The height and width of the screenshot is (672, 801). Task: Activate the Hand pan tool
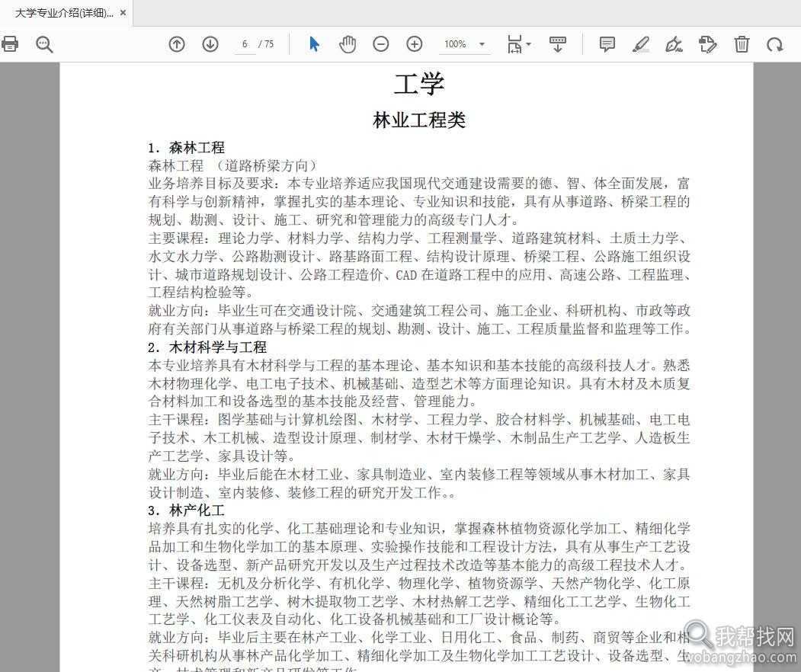coord(348,44)
